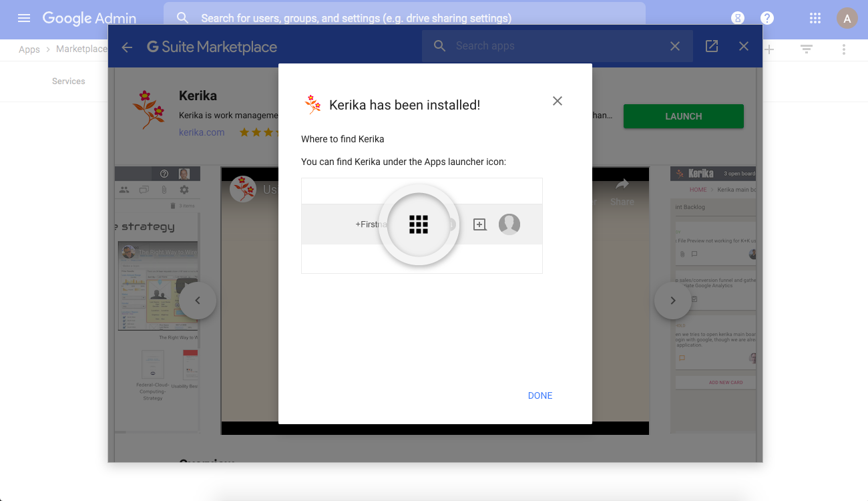The image size is (868, 501).
Task: Close the G Suite Marketplace overlay
Action: pos(744,46)
